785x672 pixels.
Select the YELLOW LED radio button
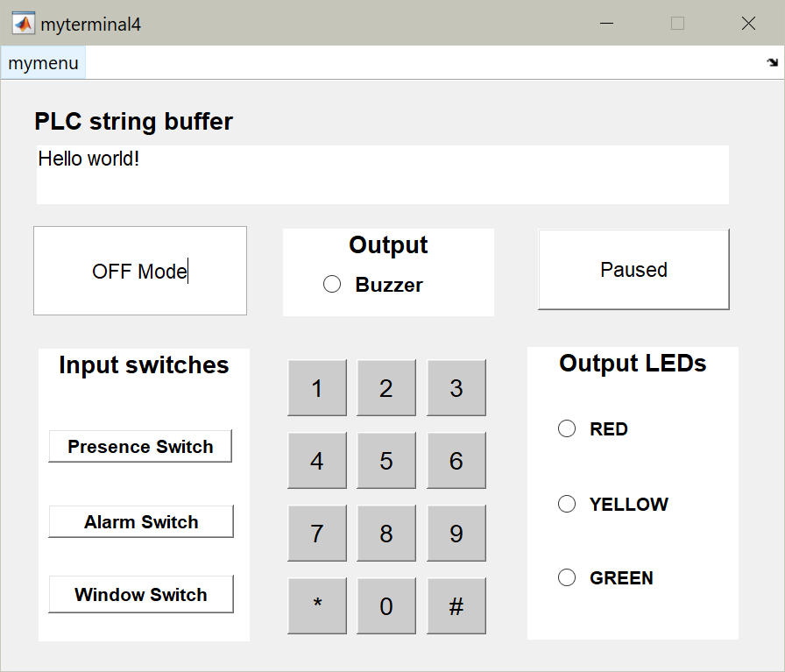(567, 504)
